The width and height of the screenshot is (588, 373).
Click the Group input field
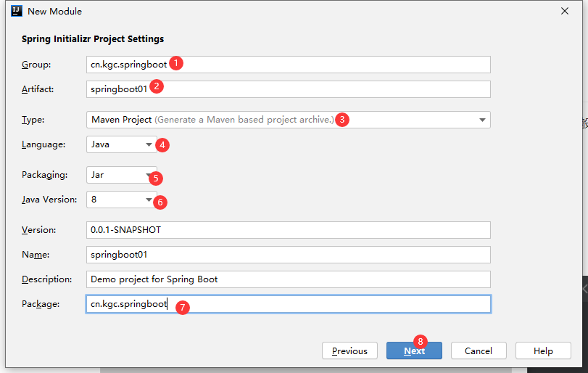[289, 65]
